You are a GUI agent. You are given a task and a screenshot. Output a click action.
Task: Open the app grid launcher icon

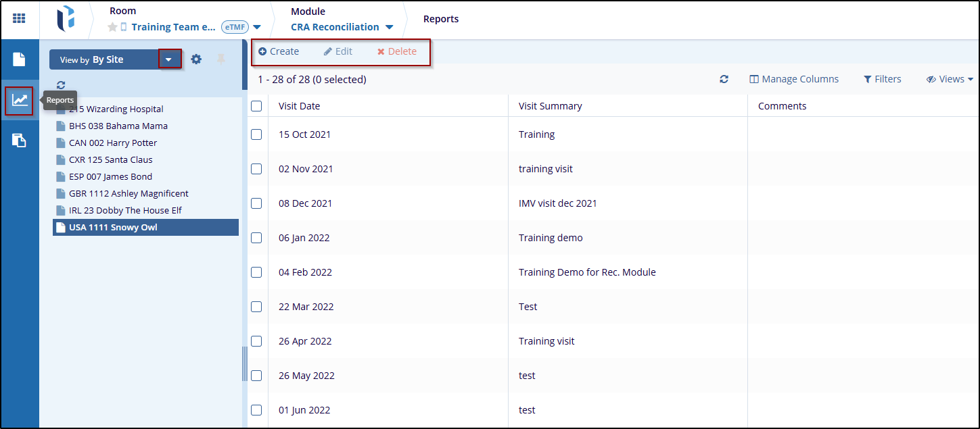19,18
